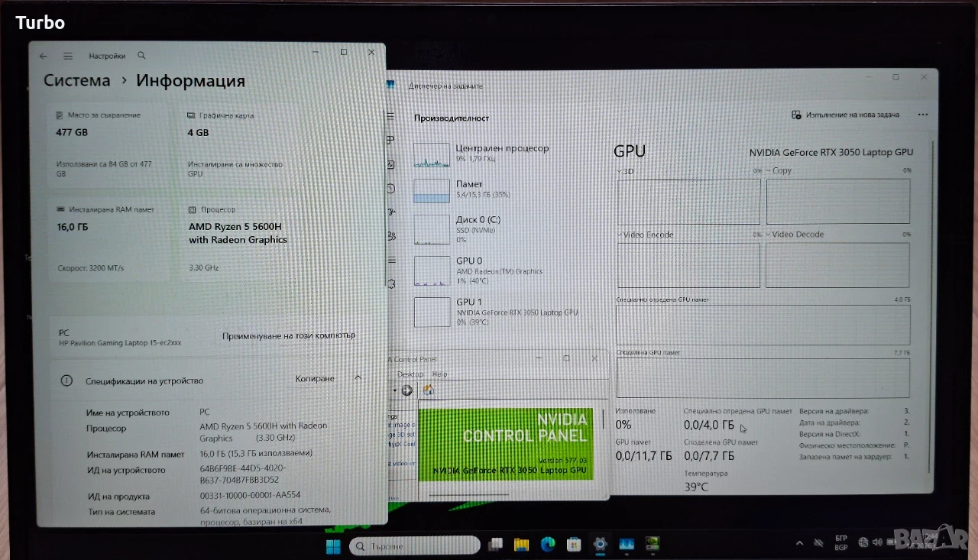Open Microsoft Store from the taskbar
This screenshot has width=978, height=560.
(574, 545)
